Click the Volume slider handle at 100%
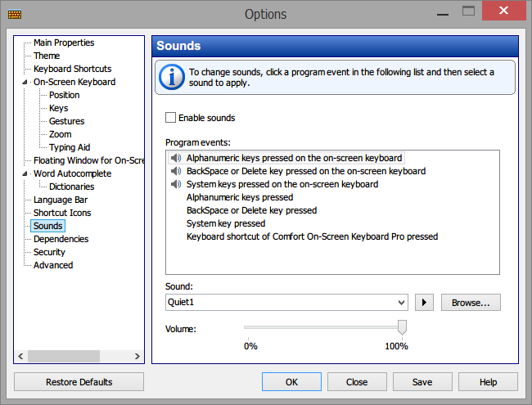The height and width of the screenshot is (405, 532). coord(402,327)
